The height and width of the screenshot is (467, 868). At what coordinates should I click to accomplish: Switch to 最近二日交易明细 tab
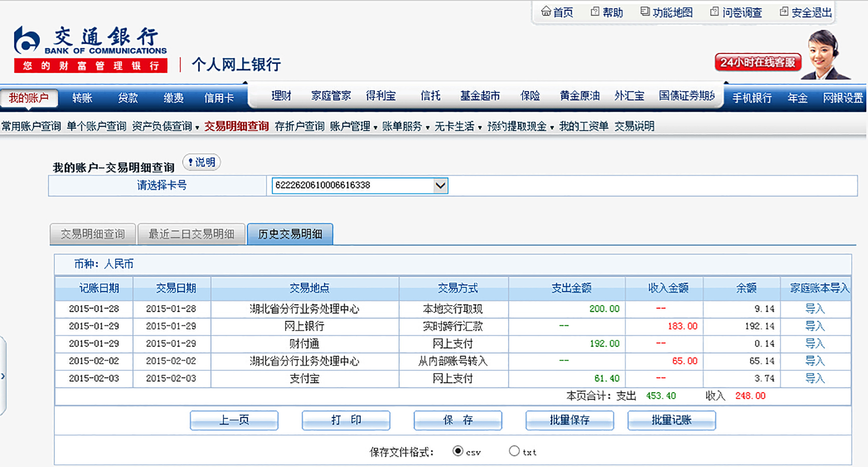[191, 234]
